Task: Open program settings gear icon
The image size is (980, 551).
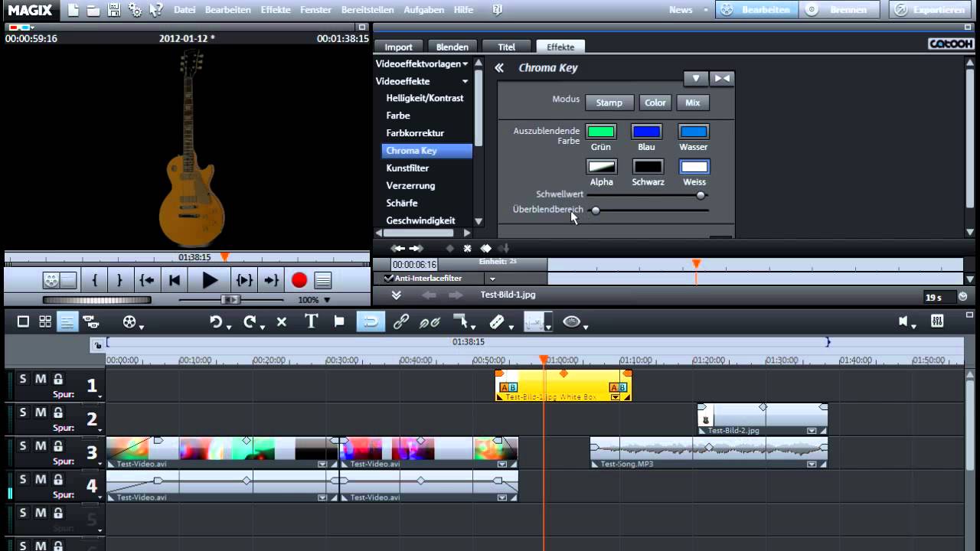Action: pos(135,10)
